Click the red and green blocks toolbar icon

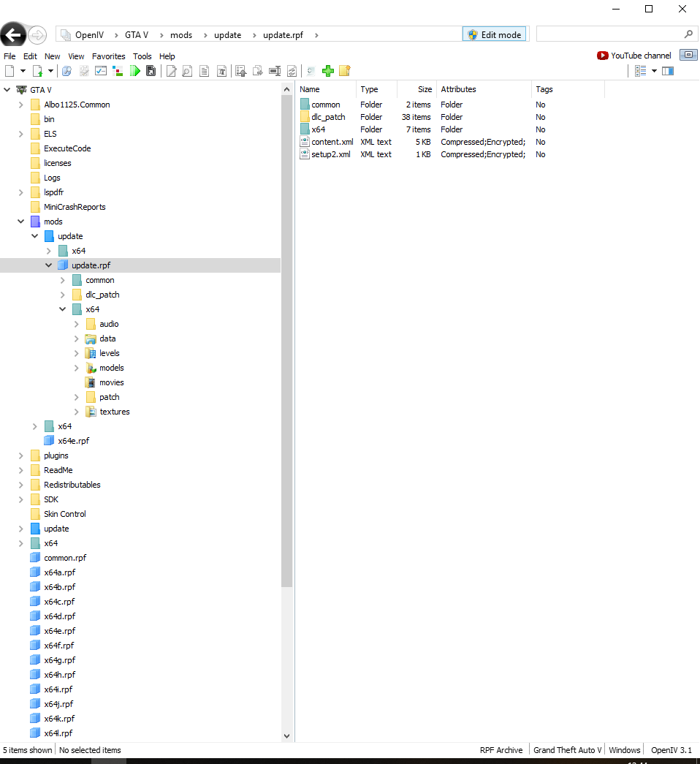pyautogui.click(x=118, y=71)
